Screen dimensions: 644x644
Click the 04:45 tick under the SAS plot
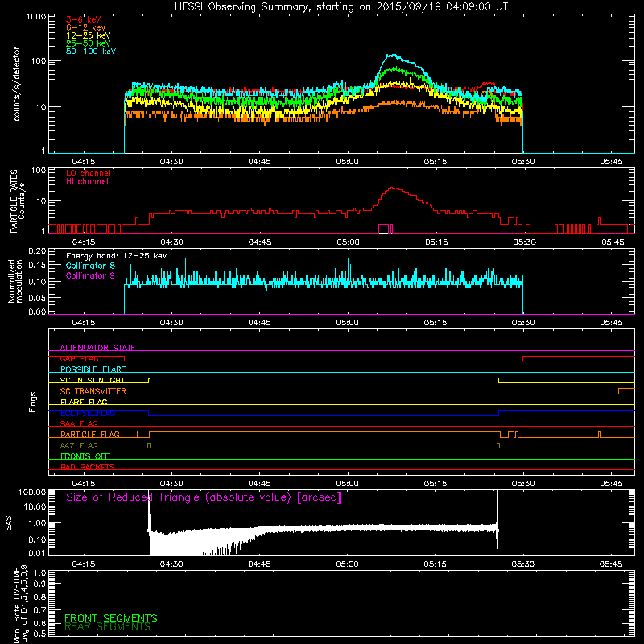pyautogui.click(x=259, y=564)
